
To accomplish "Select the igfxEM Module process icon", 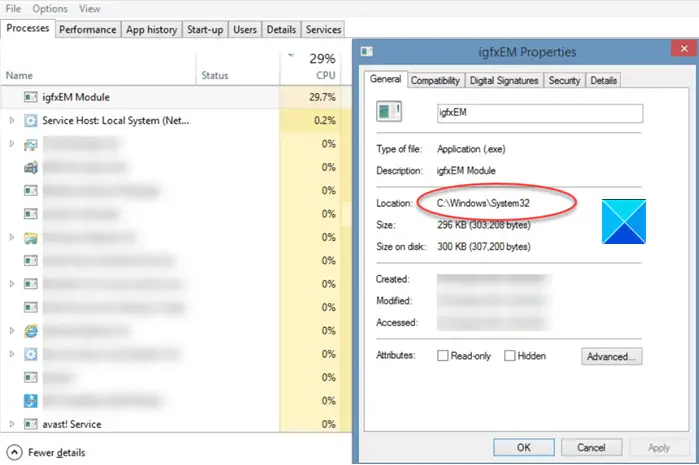I will coord(31,97).
